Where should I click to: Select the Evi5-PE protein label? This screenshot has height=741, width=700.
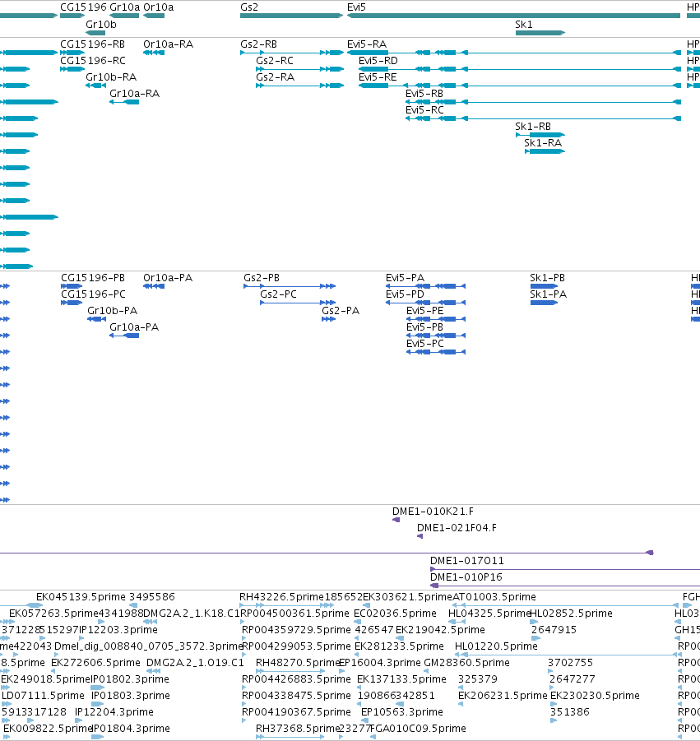425,311
